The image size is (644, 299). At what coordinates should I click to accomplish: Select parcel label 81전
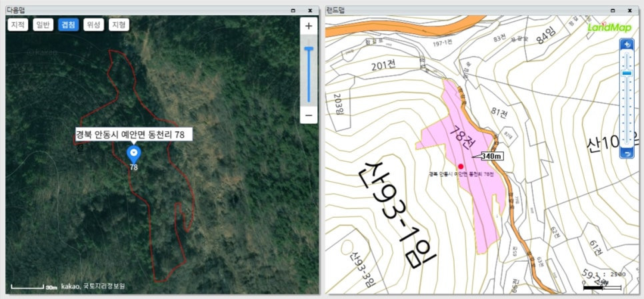(499, 113)
